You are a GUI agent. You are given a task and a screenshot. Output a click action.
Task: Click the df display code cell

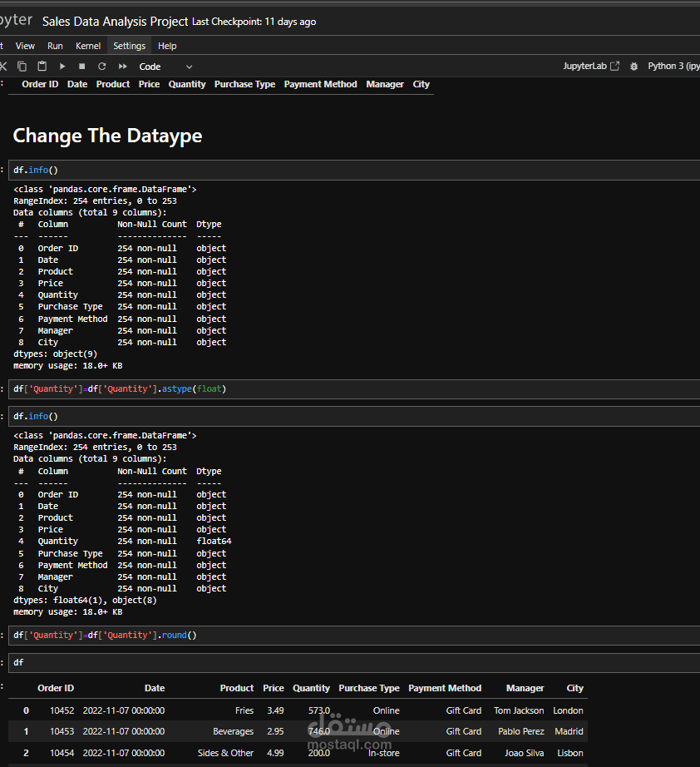click(354, 663)
